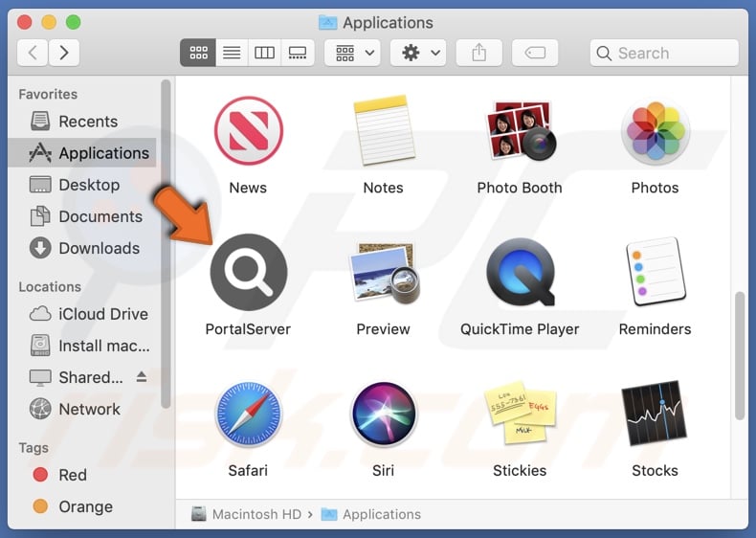This screenshot has height=538, width=756.
Task: Click the Edit Tags toolbar button
Action: pyautogui.click(x=535, y=52)
